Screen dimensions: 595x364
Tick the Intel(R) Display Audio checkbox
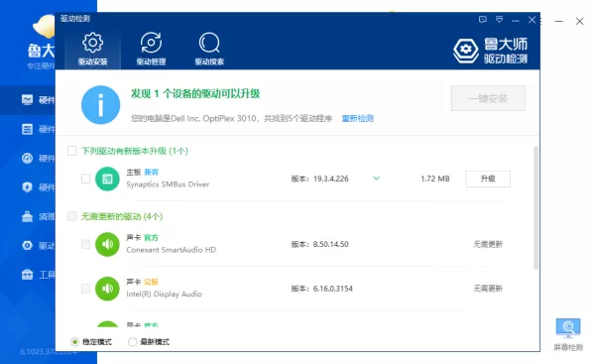[85, 289]
